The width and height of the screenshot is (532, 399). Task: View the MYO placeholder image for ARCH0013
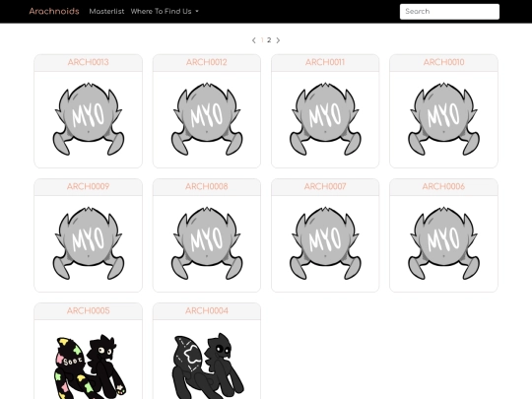pos(89,119)
